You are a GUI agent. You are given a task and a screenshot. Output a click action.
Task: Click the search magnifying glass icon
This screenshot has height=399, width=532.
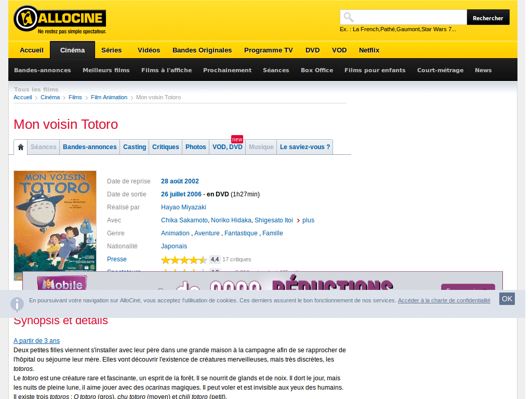pyautogui.click(x=348, y=17)
